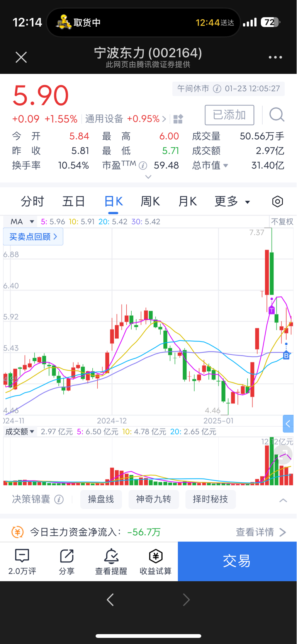Close the page with the X icon
297x644 pixels.
pos(21,57)
